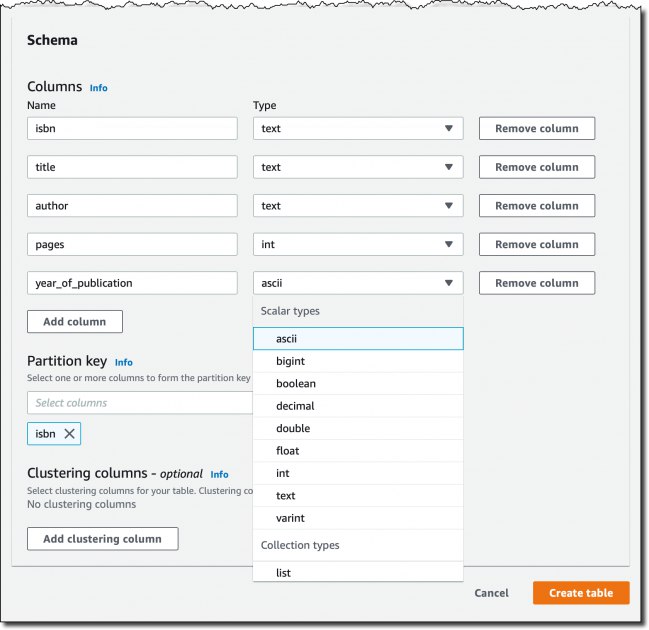Remove the isbn column

(x=537, y=128)
